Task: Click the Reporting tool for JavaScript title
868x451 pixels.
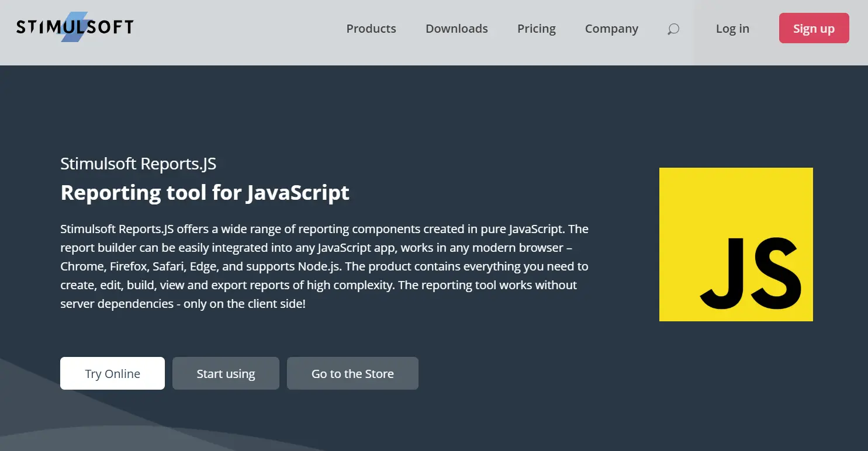Action: click(x=205, y=192)
